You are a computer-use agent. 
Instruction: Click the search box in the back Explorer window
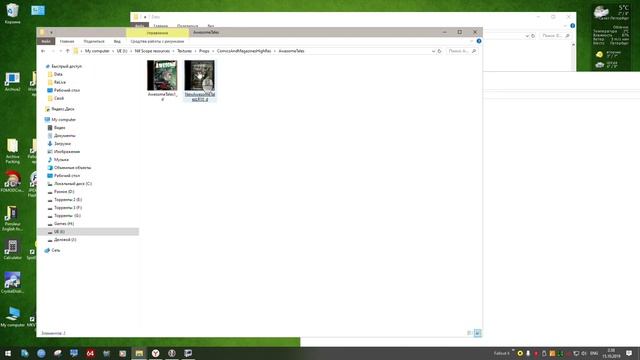(x=556, y=36)
